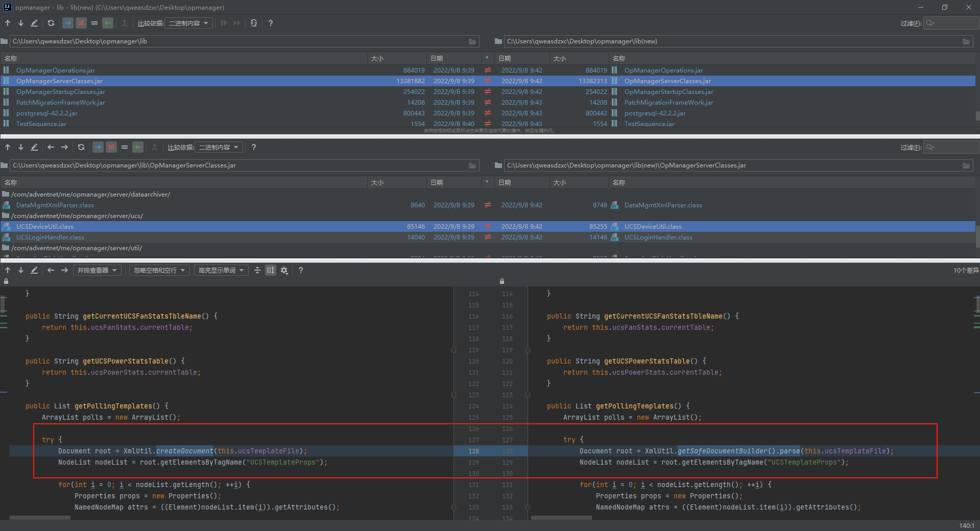980x531 pixels.
Task: Toggle green arrow filter in jar toolbar
Action: [x=138, y=147]
